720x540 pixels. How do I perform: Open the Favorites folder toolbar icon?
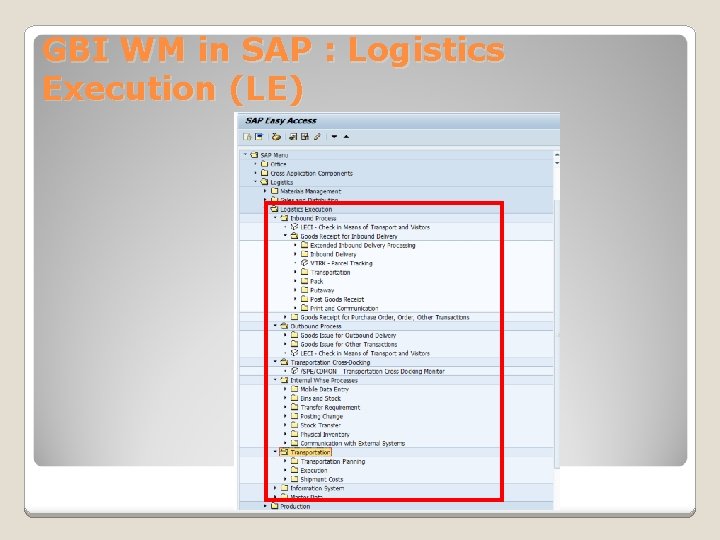pos(276,137)
